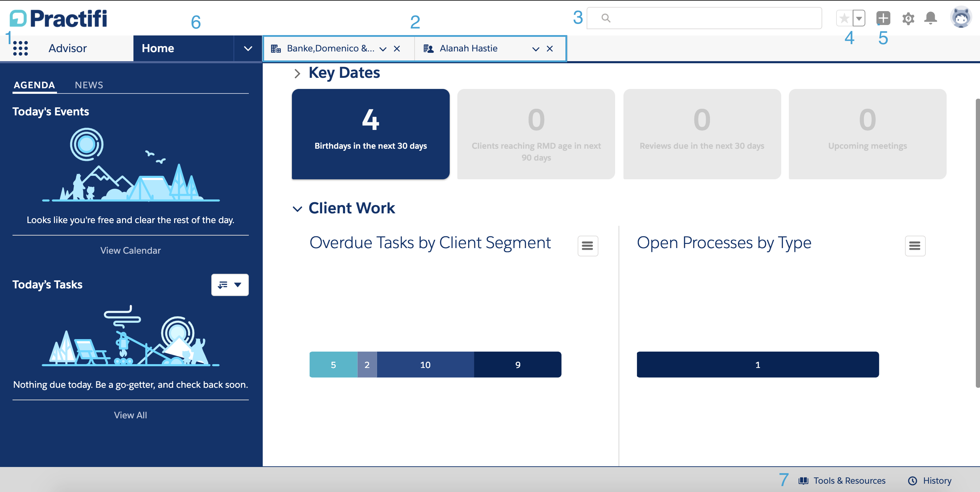The height and width of the screenshot is (492, 980).
Task: Open the History utility item
Action: coord(930,481)
